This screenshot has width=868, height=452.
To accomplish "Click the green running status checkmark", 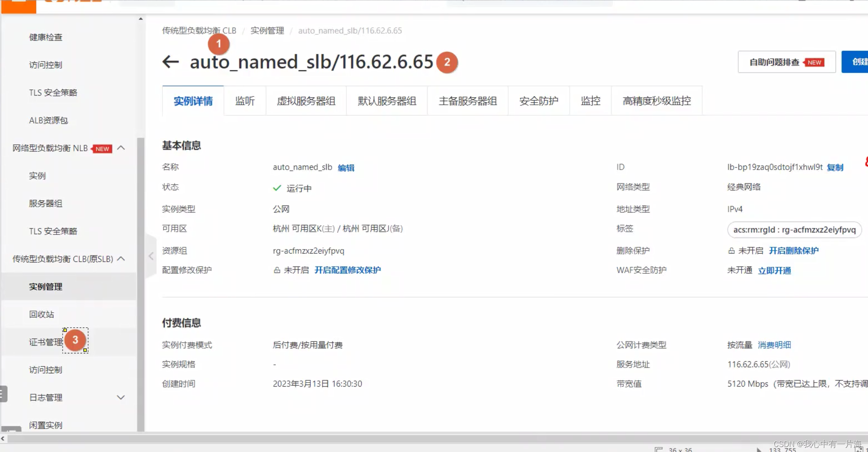I will (x=277, y=188).
